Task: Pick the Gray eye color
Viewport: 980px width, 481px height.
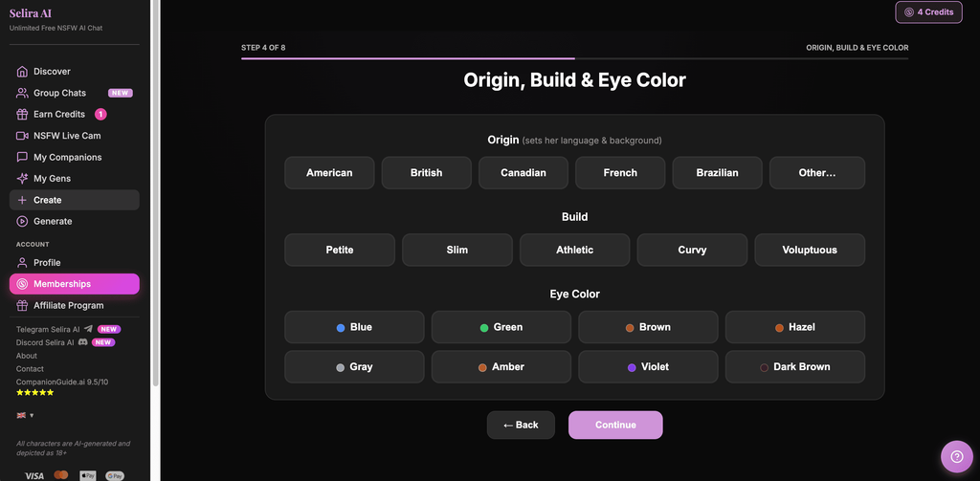Action: click(354, 366)
